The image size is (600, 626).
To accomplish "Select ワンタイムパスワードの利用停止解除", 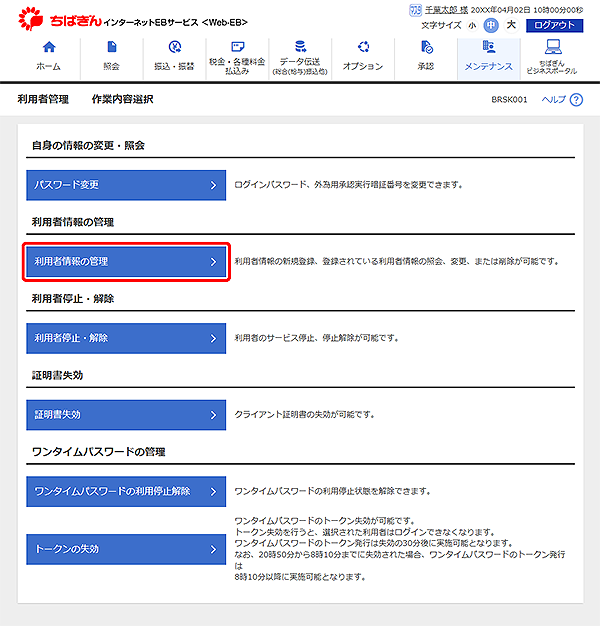I will (126, 491).
